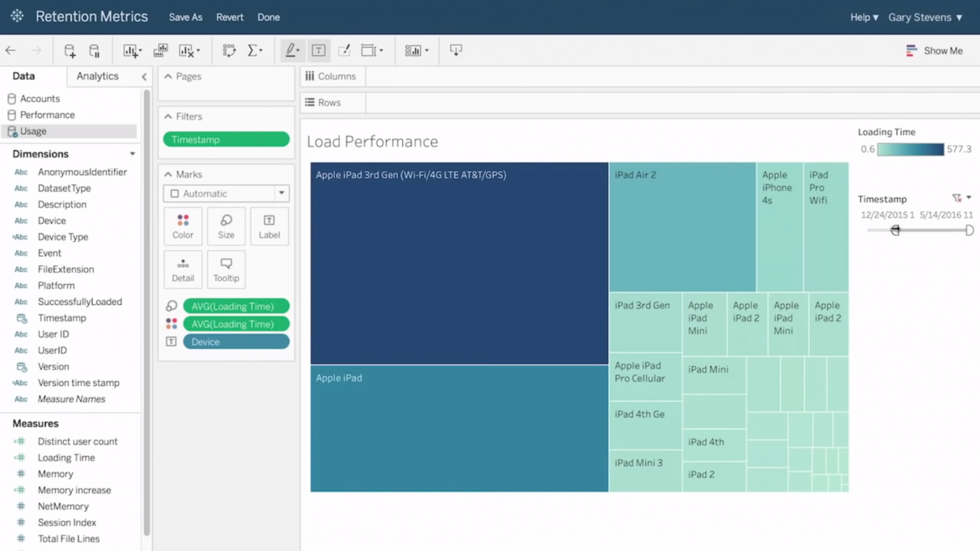Screen dimensions: 980x551
Task: Adjust the Timestamp range slider handle
Action: [x=895, y=229]
